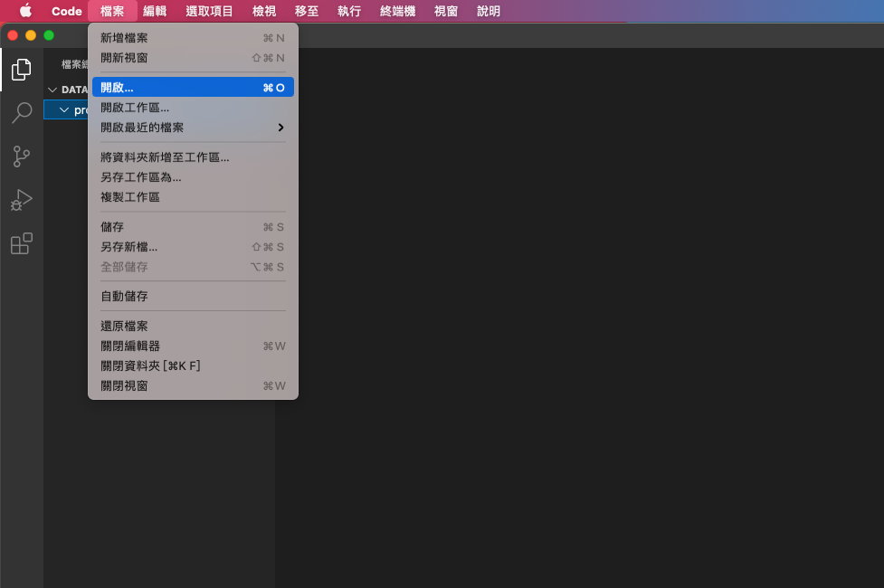Open the 說明 menu
884x588 pixels.
489,11
